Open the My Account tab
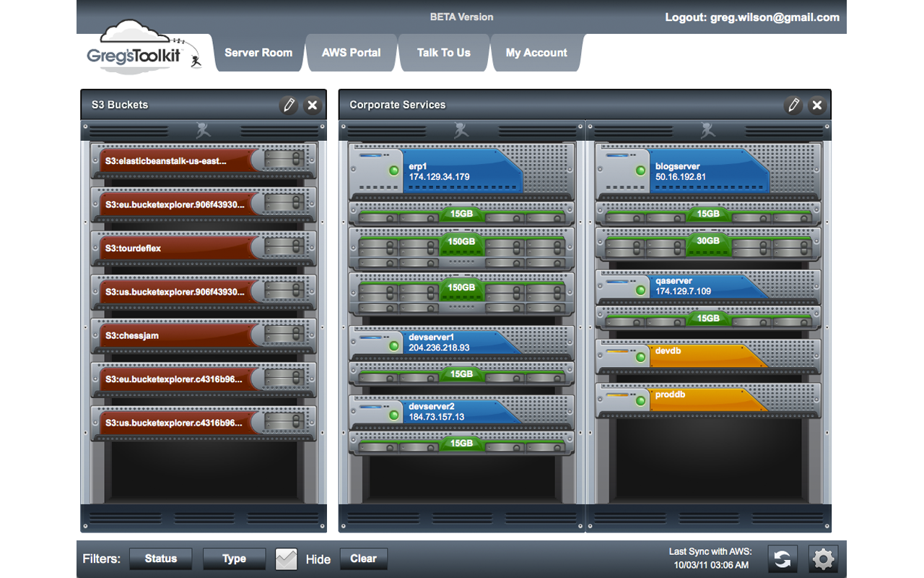This screenshot has width=924, height=578. click(x=536, y=53)
